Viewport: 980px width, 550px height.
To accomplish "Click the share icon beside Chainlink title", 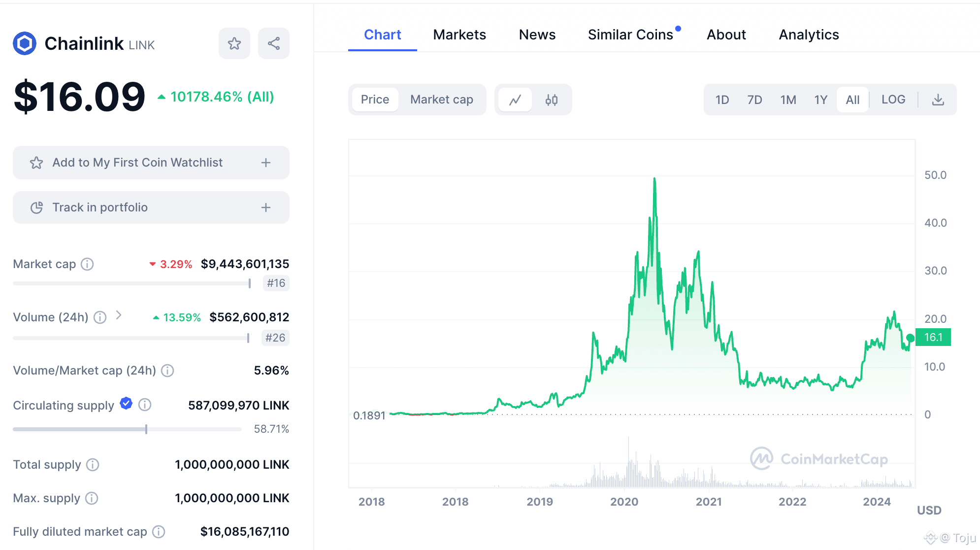I will (274, 43).
